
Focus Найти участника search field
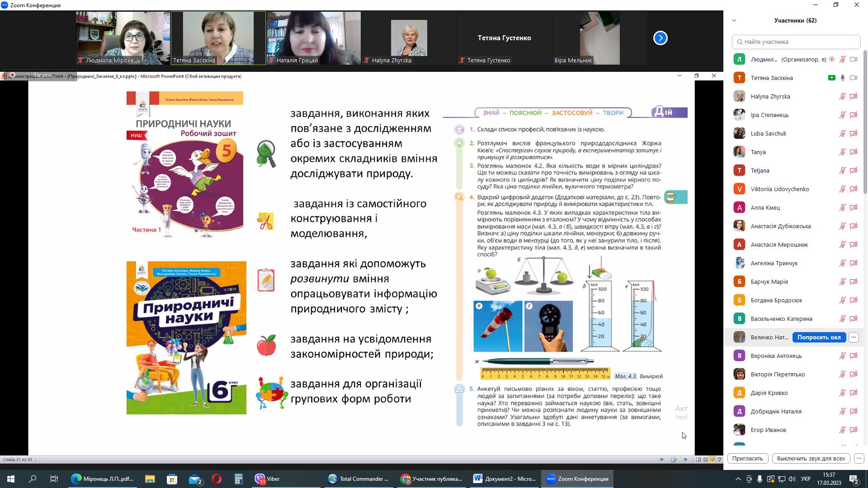click(796, 42)
